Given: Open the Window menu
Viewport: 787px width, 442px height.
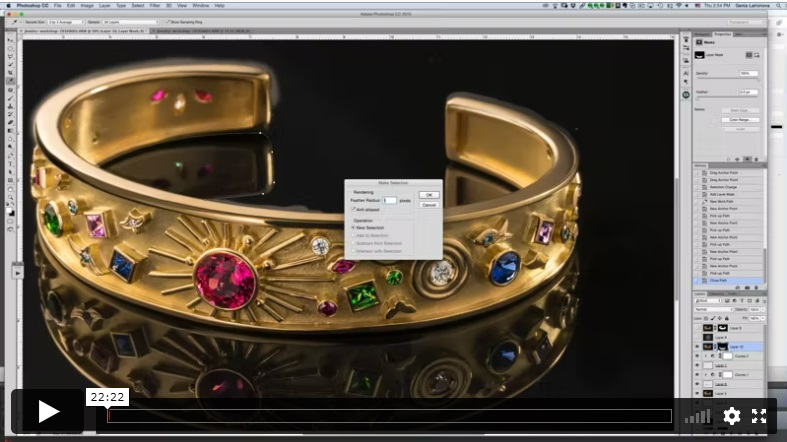Looking at the screenshot, I should pos(200,6).
